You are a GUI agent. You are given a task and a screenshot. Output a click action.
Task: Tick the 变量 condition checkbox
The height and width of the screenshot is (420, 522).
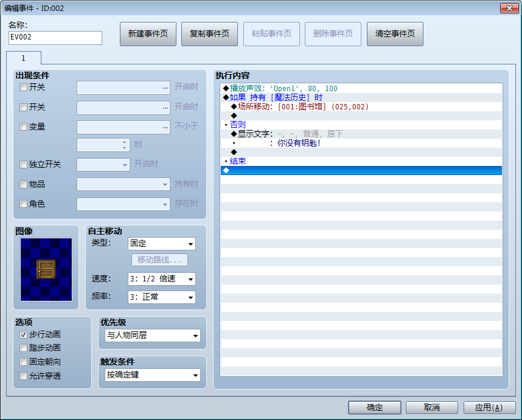pyautogui.click(x=23, y=126)
